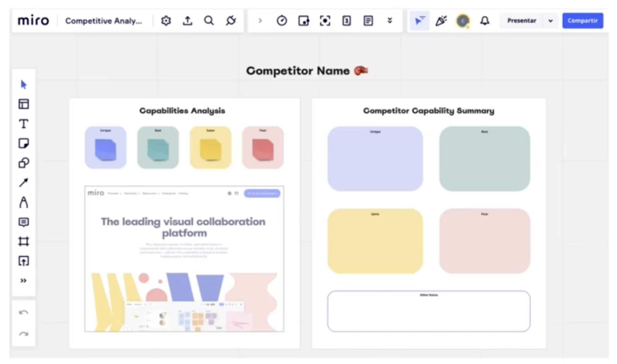This screenshot has width=617, height=364.
Task: Click the Competitive Analysis board title
Action: 104,21
